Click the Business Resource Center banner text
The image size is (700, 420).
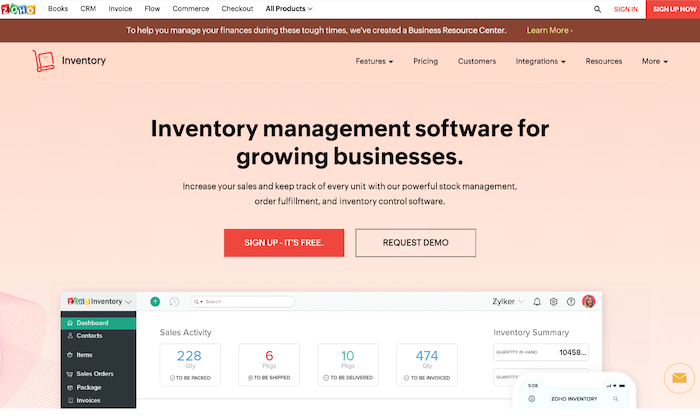(457, 30)
